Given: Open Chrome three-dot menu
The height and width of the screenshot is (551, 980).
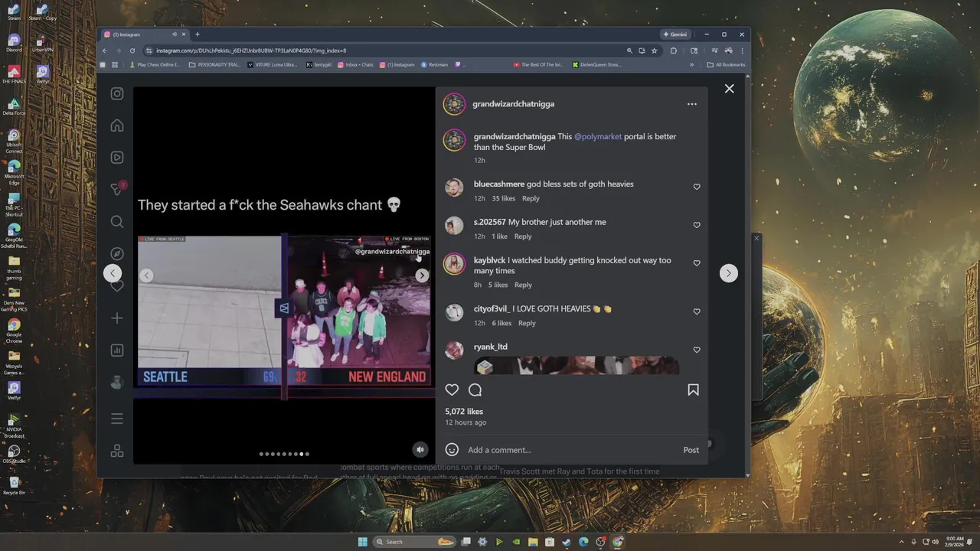Looking at the screenshot, I should point(742,51).
